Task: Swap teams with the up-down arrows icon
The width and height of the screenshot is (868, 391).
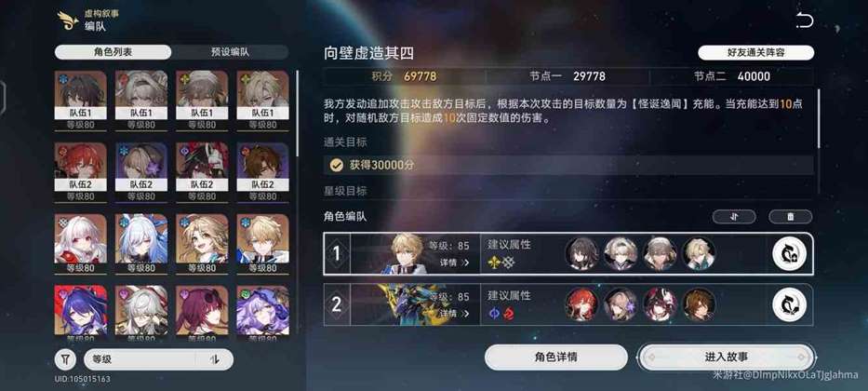Action: click(734, 217)
